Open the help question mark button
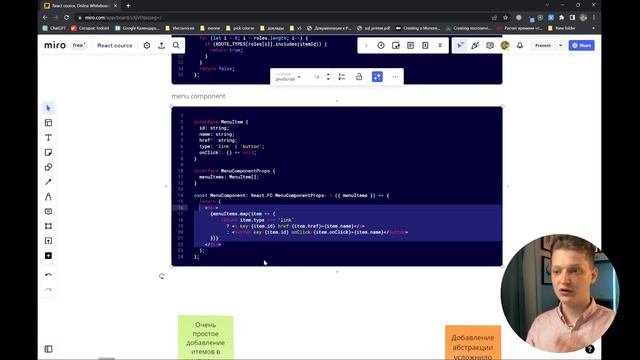640x360 pixels. (x=589, y=349)
